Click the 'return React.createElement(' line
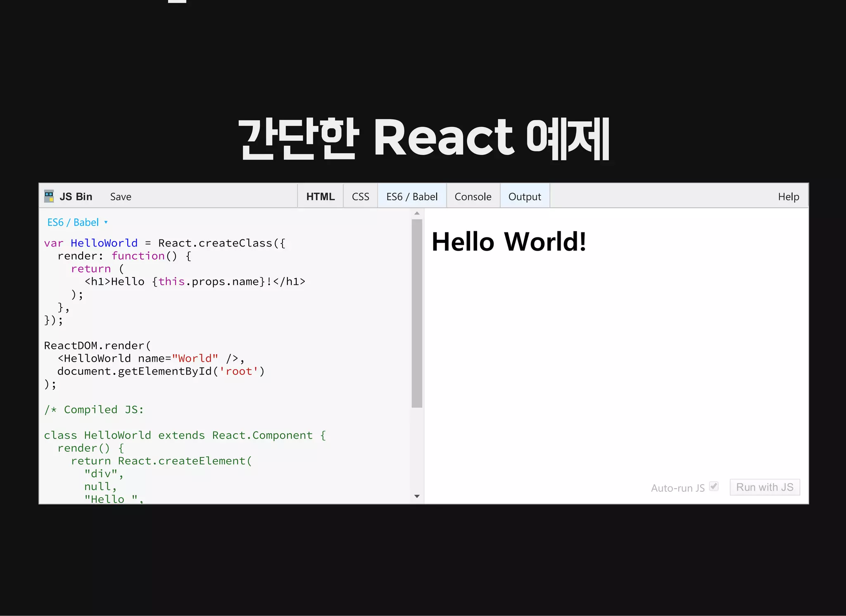This screenshot has height=616, width=846. click(x=162, y=461)
